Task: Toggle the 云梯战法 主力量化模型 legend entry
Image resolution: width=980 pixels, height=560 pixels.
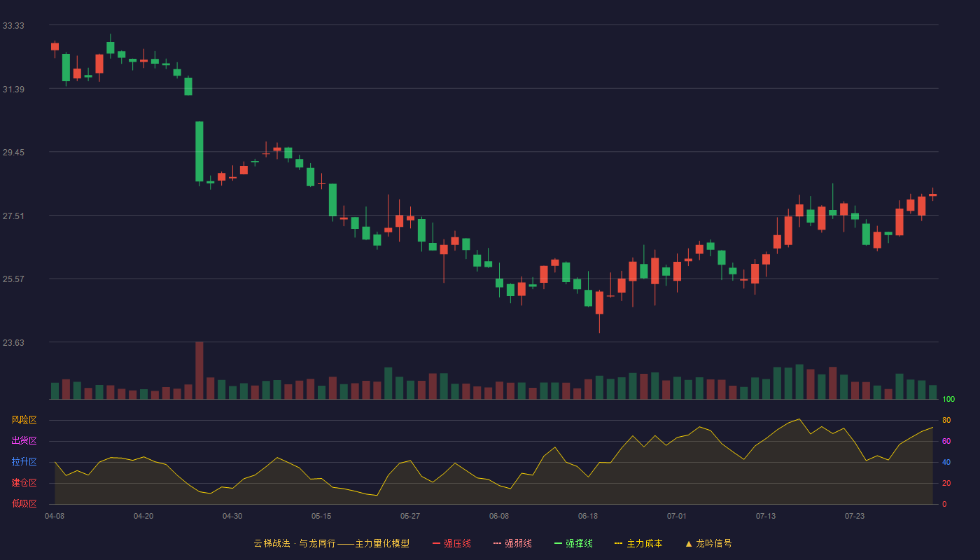Action: 331,543
